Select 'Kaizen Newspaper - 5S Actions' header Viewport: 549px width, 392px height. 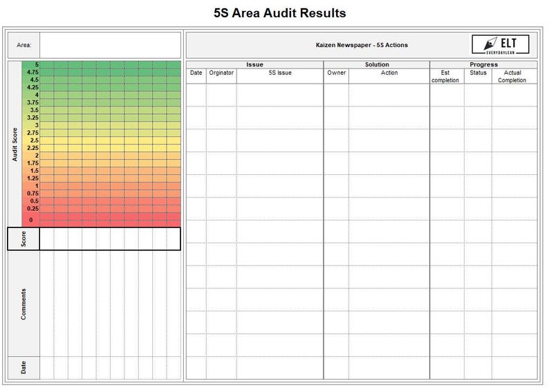pyautogui.click(x=362, y=45)
